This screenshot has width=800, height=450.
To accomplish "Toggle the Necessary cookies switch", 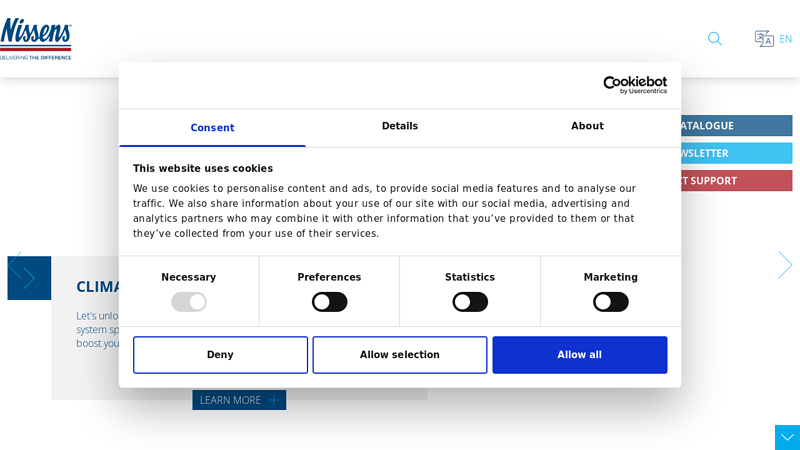I will 189,302.
